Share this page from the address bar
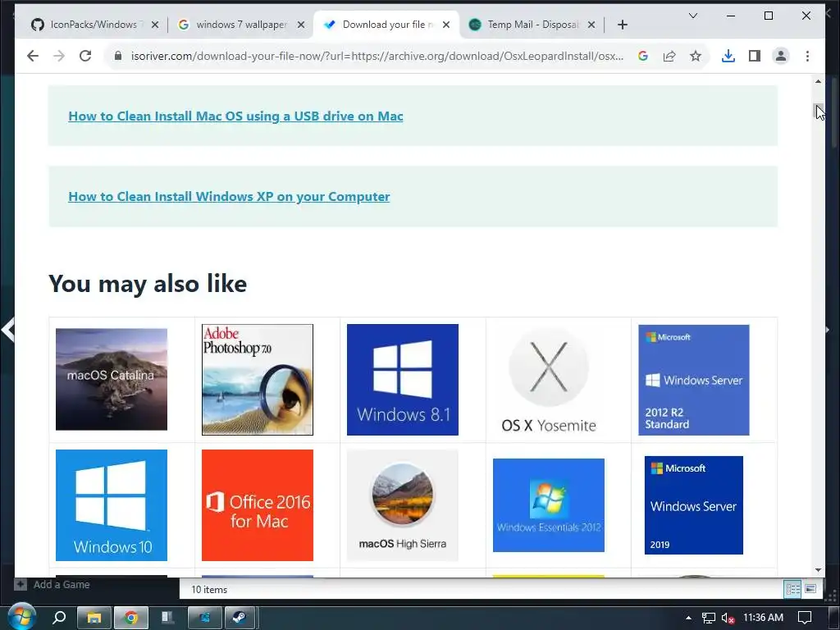 pyautogui.click(x=669, y=56)
